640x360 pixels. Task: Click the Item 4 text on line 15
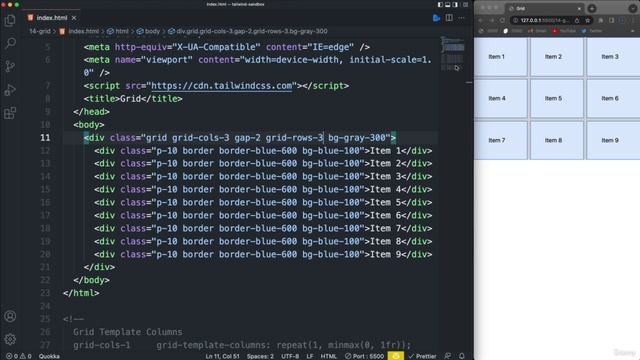385,189
